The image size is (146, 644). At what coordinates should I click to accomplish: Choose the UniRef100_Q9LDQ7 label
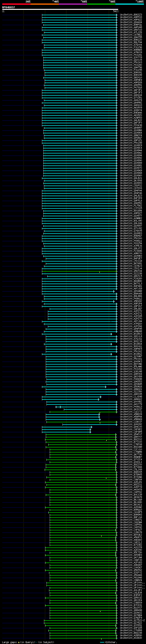coord(131,309)
